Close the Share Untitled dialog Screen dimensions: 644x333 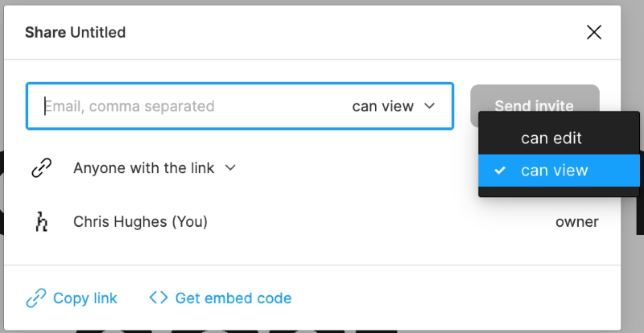[594, 32]
